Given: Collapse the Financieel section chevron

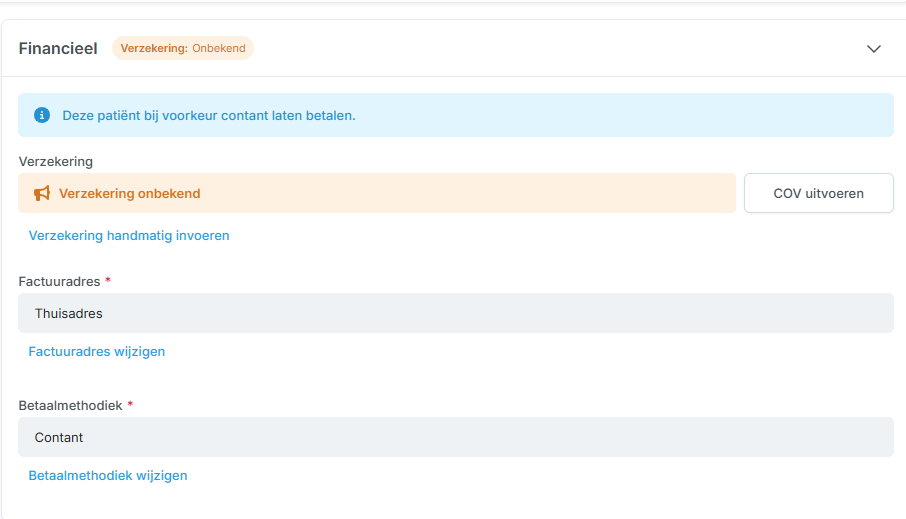Looking at the screenshot, I should 873,48.
